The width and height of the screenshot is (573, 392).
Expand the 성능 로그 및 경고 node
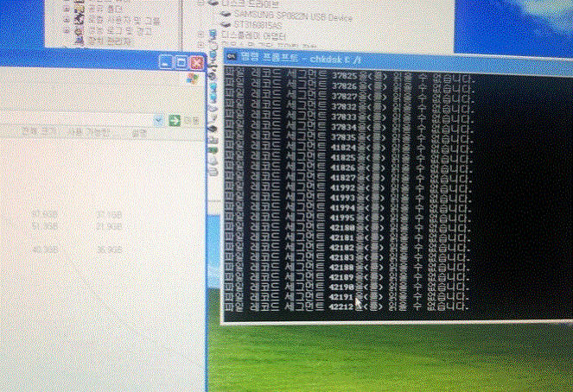pyautogui.click(x=67, y=31)
